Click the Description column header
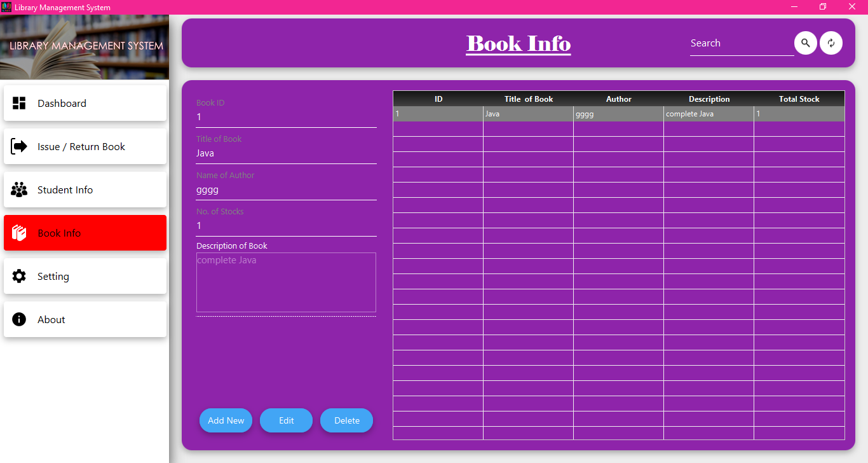Viewport: 868px width, 463px height. 709,99
